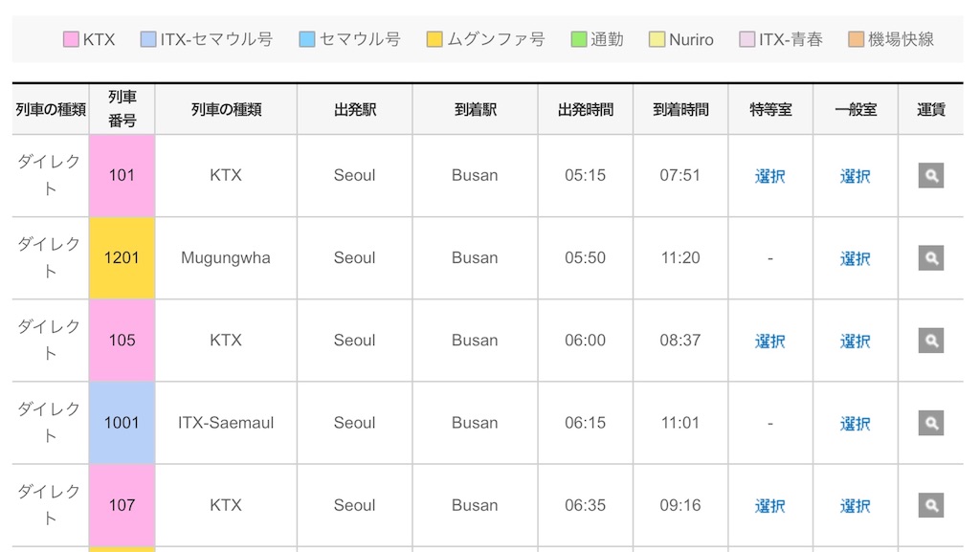Click the 運賃 column header
980x552 pixels.
coord(930,109)
